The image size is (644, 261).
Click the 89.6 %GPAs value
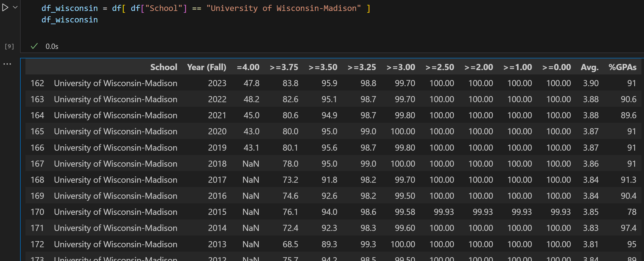[628, 115]
